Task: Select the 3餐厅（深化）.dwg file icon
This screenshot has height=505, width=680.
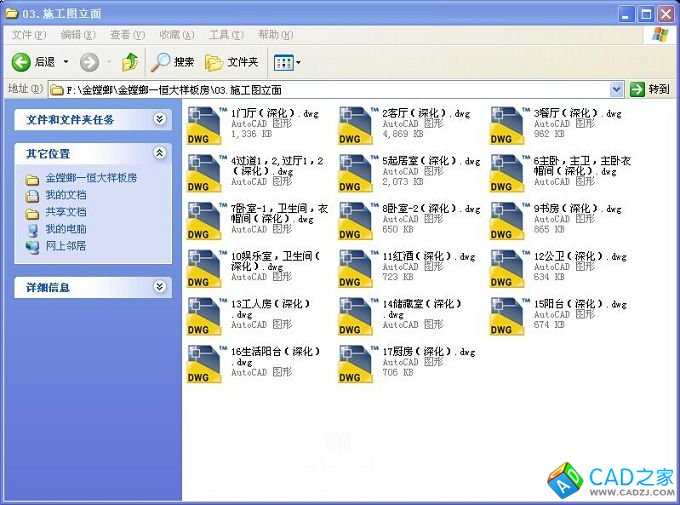Action: (x=509, y=126)
